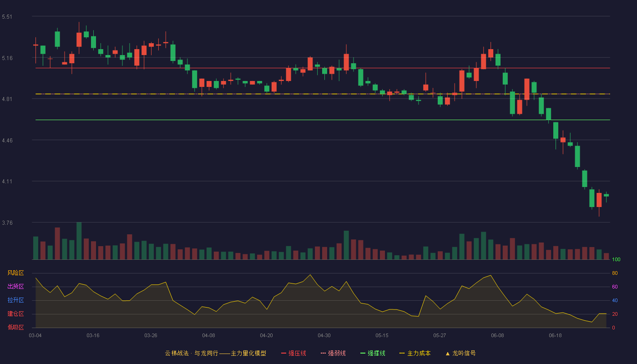Image resolution: width=637 pixels, height=364 pixels.
Task: Click the blue 40 indicator axis value
Action: click(x=615, y=300)
